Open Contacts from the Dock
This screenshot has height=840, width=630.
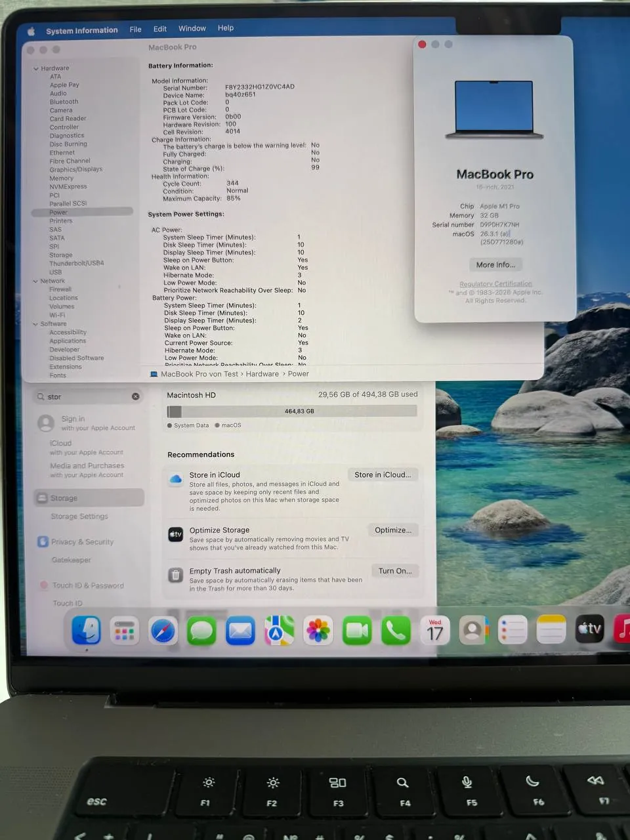point(474,631)
